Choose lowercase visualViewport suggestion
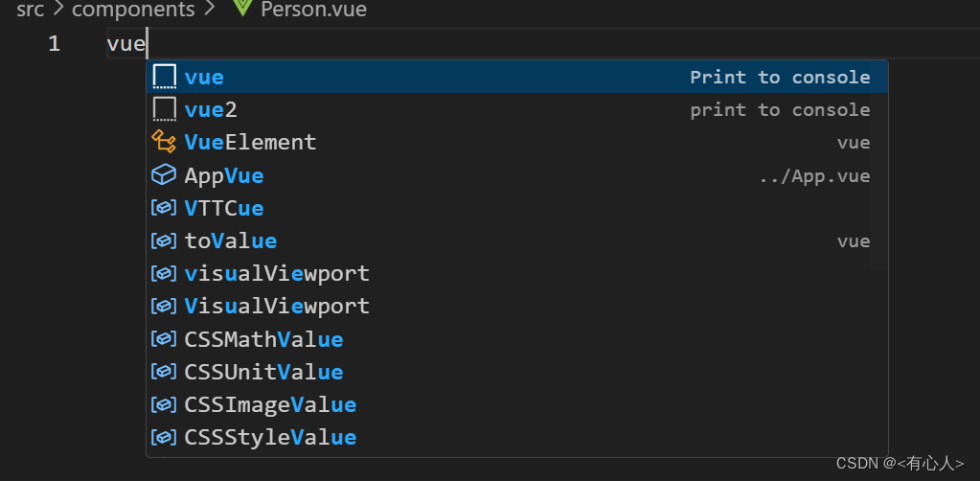Viewport: 980px width, 481px height. pos(517,273)
